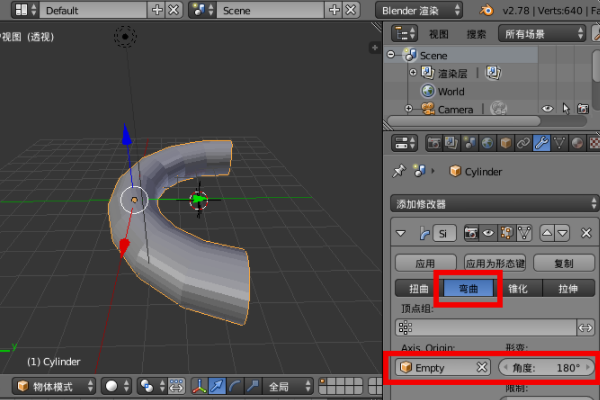Click the outliner horizontal scrollbar
The image size is (600, 400).
(464, 121)
